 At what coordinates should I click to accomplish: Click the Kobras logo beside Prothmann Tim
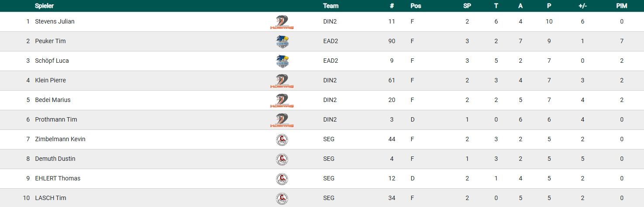pyautogui.click(x=282, y=120)
